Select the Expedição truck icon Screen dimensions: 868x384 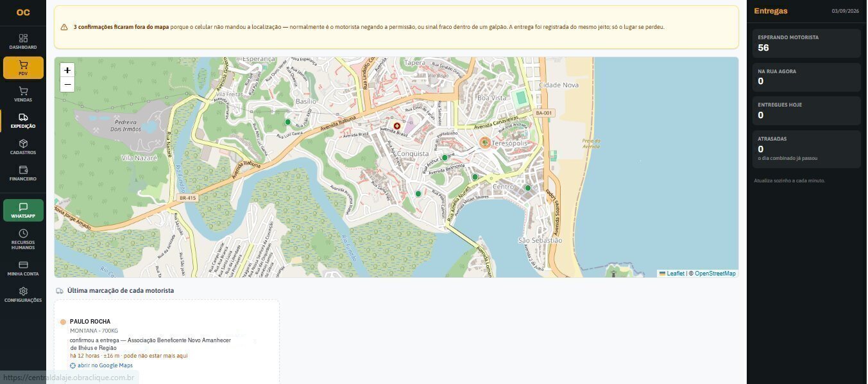pos(23,118)
